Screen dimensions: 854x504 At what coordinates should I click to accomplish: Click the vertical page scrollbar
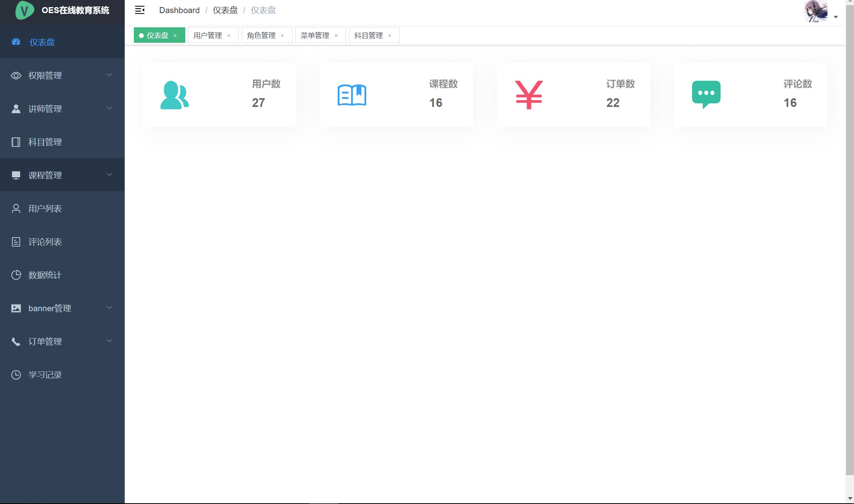click(x=850, y=238)
